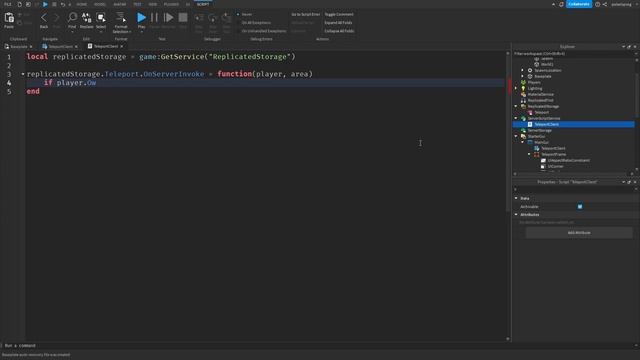Viewport: 640px width, 360px height.
Task: Click the share icon beside the username
Action: pyautogui.click(x=605, y=4)
